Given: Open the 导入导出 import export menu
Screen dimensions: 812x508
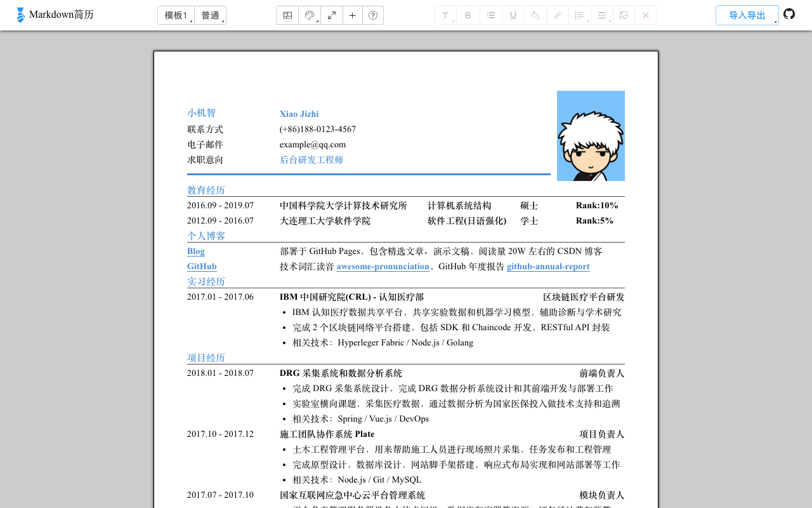Looking at the screenshot, I should (x=747, y=15).
